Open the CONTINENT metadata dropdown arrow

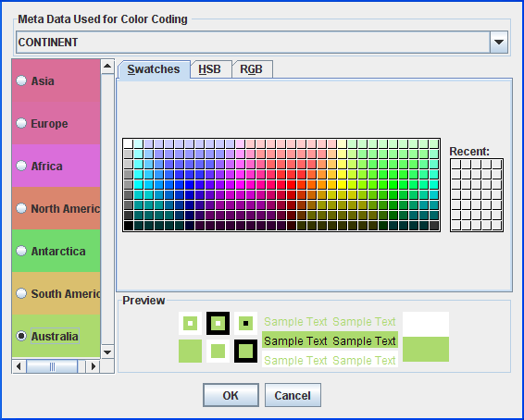point(499,42)
